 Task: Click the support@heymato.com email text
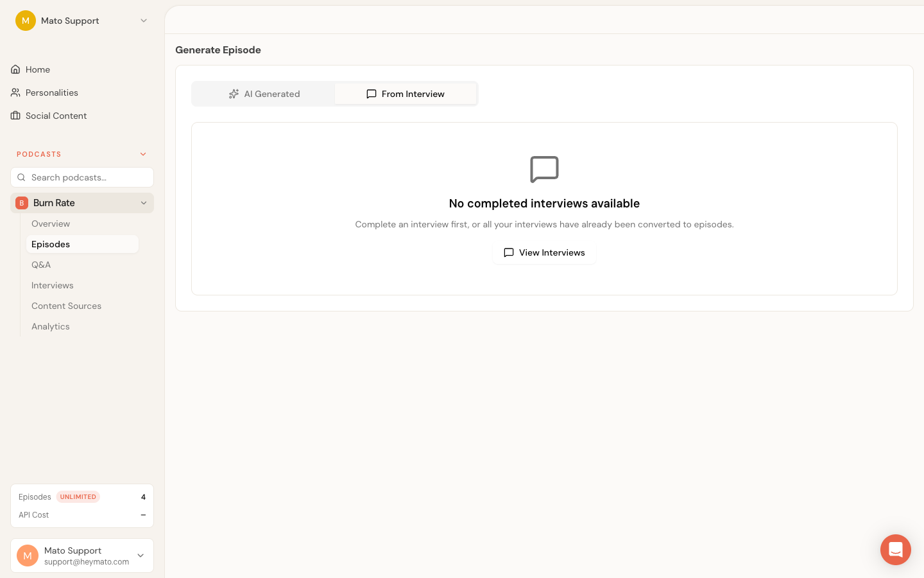tap(87, 562)
